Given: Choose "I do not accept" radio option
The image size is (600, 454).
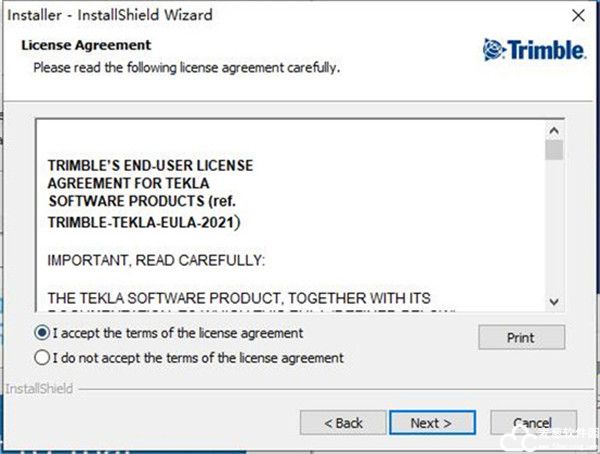Looking at the screenshot, I should click(x=42, y=357).
